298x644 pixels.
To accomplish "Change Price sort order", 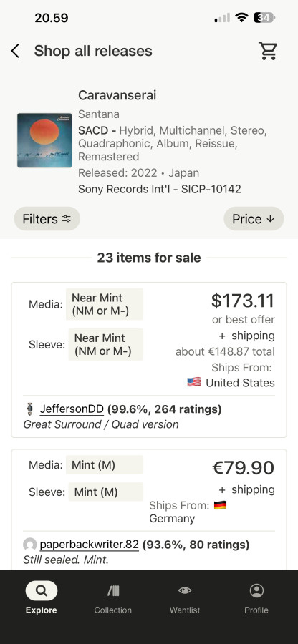I will pyautogui.click(x=254, y=219).
